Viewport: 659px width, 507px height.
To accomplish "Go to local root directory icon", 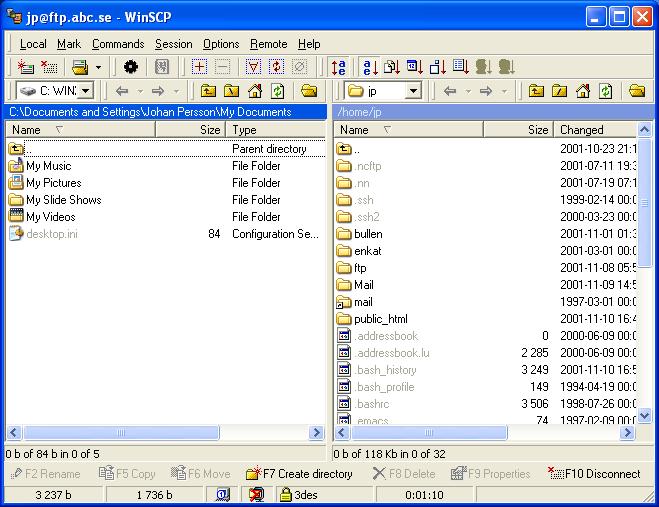I will [x=231, y=91].
